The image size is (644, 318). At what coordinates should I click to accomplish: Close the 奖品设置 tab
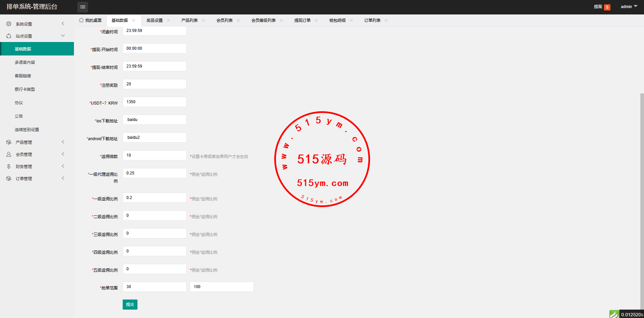pos(168,21)
